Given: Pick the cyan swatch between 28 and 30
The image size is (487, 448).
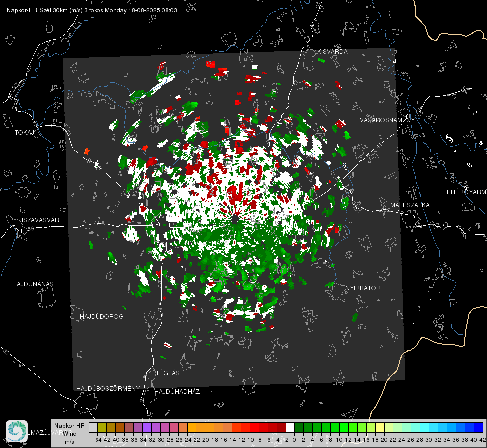Looking at the screenshot, I should [424, 428].
